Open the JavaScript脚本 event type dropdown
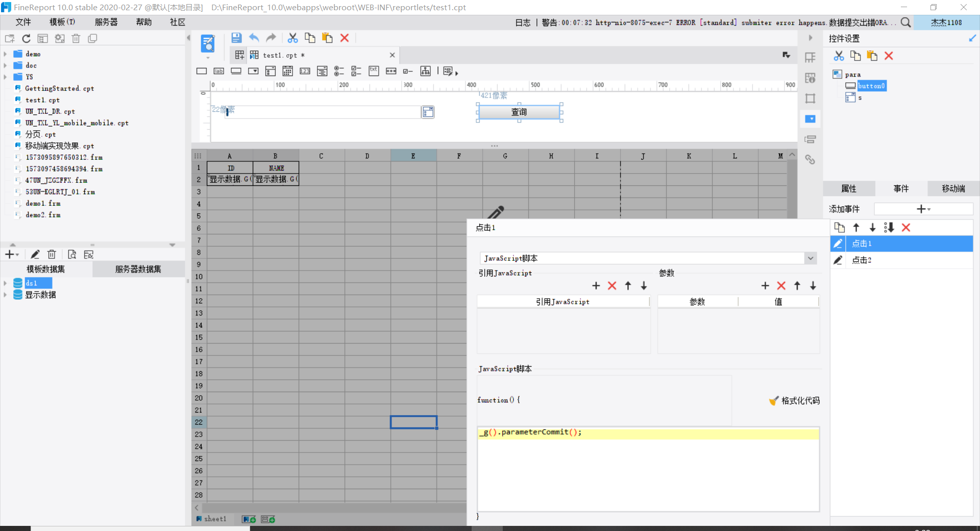This screenshot has height=531, width=980. (810, 258)
